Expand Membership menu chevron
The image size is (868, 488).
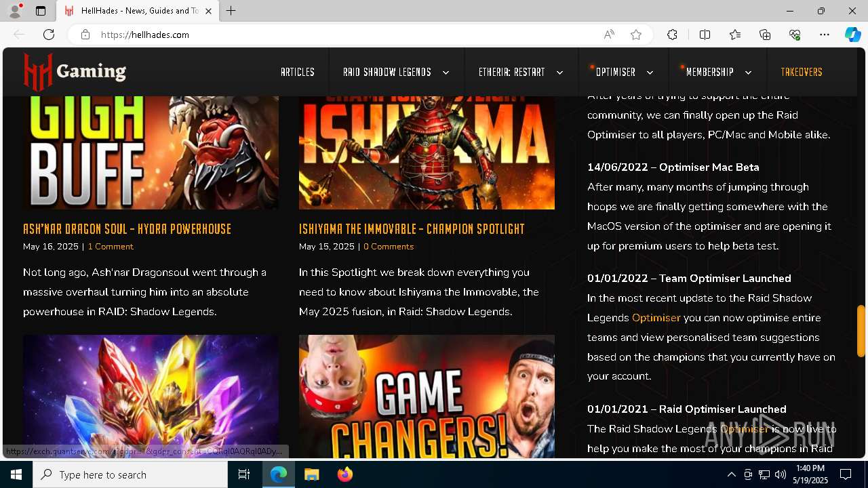pos(748,73)
